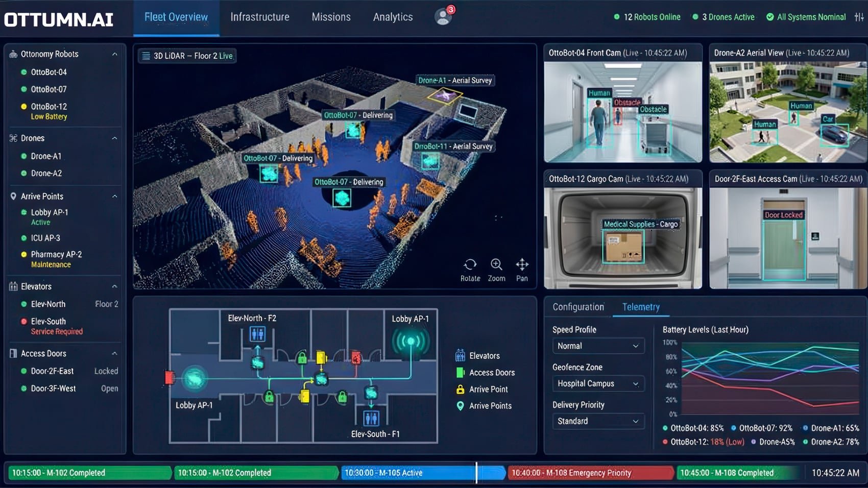Open the filter controls at top right
The height and width of the screenshot is (488, 868).
858,17
